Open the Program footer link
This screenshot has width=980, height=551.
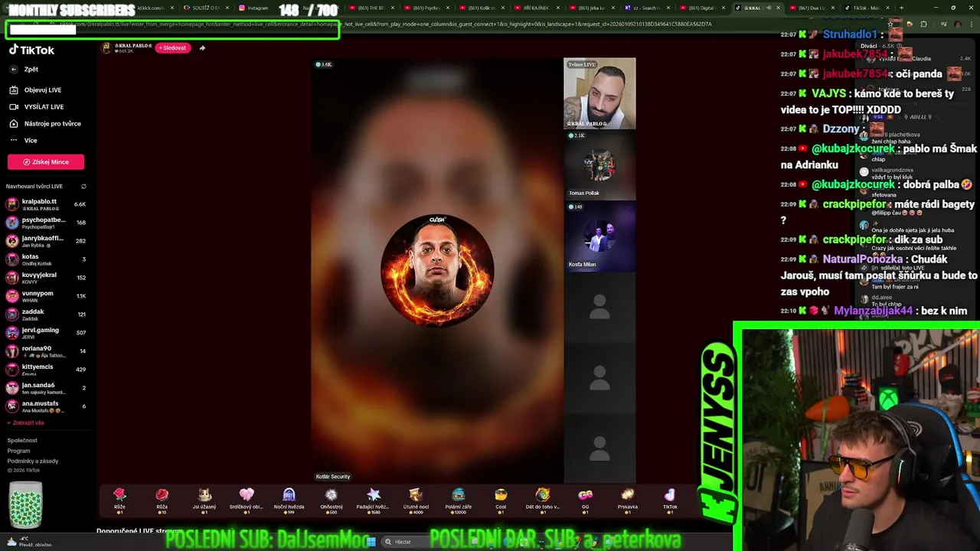pos(18,451)
